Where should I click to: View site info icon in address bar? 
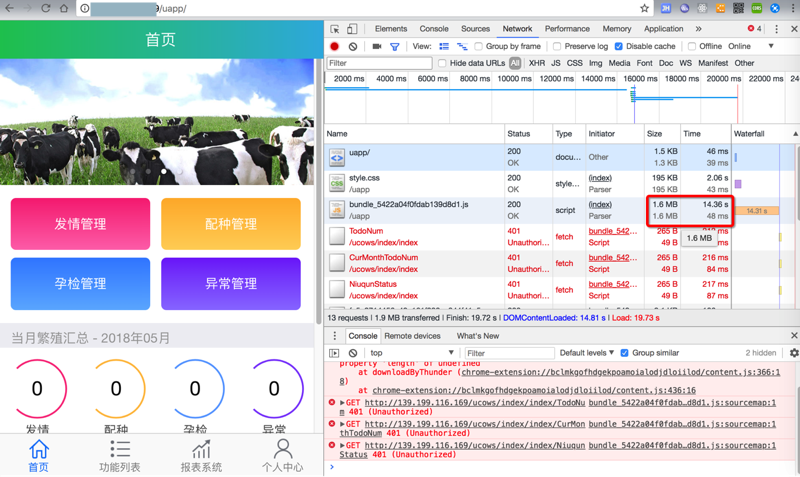[85, 8]
